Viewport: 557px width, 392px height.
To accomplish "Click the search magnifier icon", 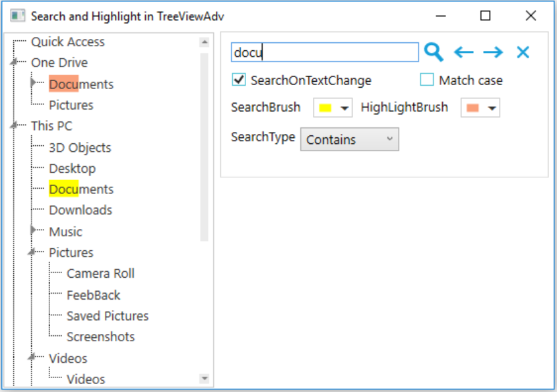I will coord(432,51).
